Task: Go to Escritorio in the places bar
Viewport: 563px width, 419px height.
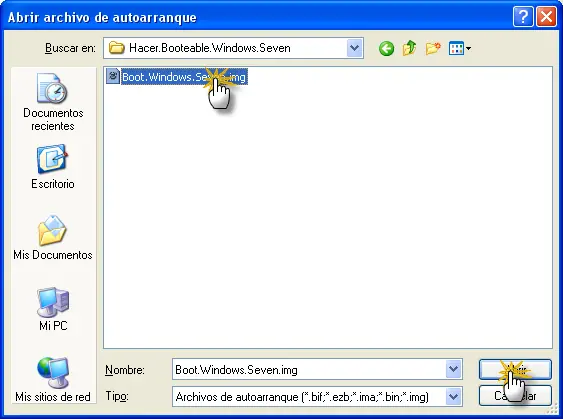Action: pyautogui.click(x=53, y=167)
